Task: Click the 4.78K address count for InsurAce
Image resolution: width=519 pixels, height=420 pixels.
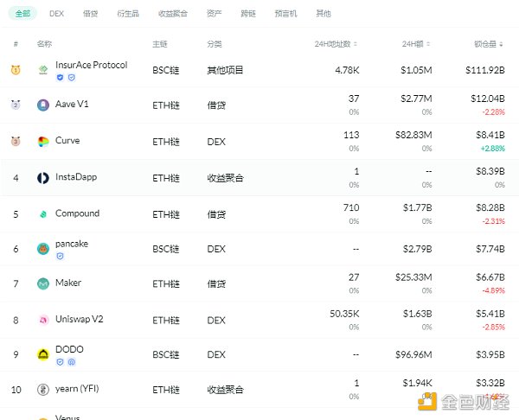Action: coord(347,70)
